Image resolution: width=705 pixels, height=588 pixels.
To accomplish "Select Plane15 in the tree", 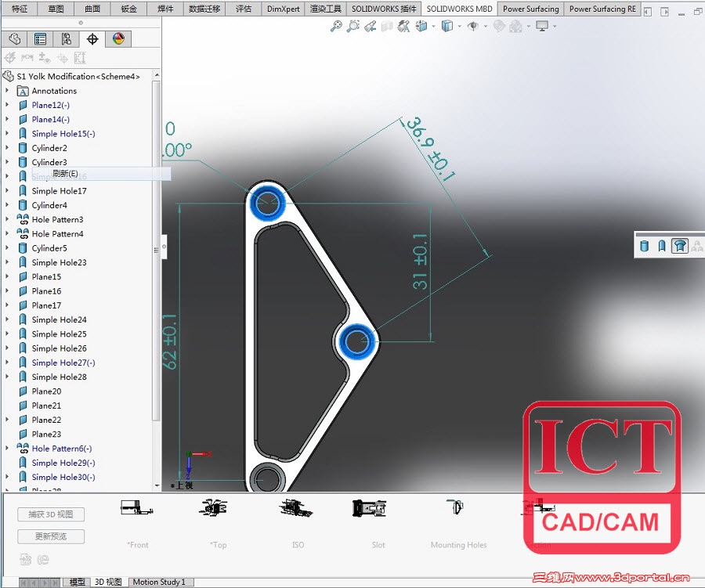I will pyautogui.click(x=46, y=277).
